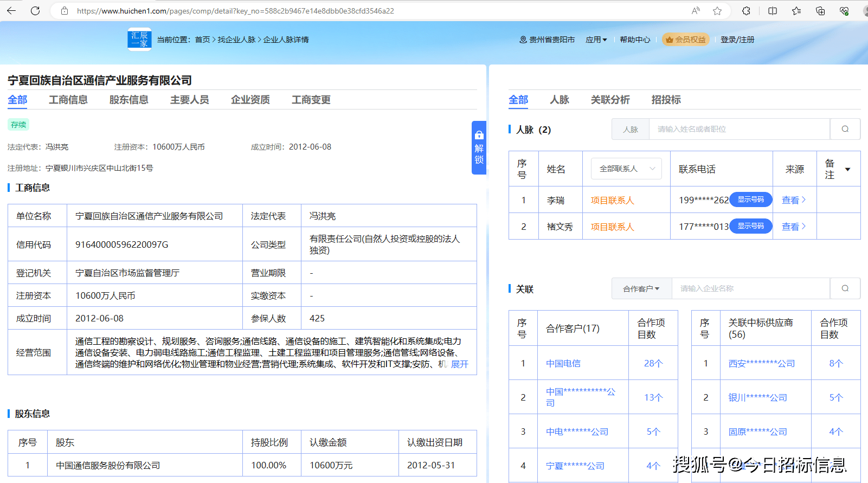This screenshot has width=868, height=483.
Task: Click the 会员权益 badge button
Action: 686,40
